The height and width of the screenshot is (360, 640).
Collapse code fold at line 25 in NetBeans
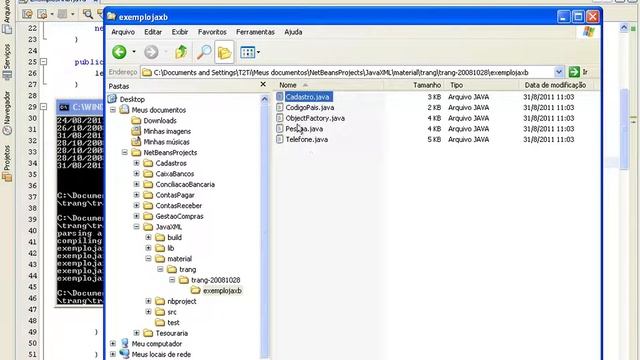43,62
